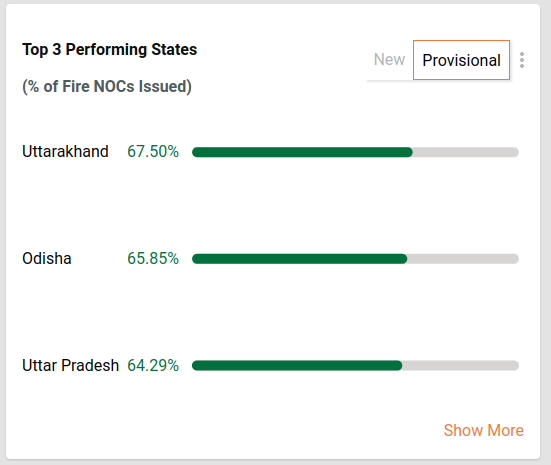Select the Provisional tab
This screenshot has height=465, width=551.
point(461,60)
